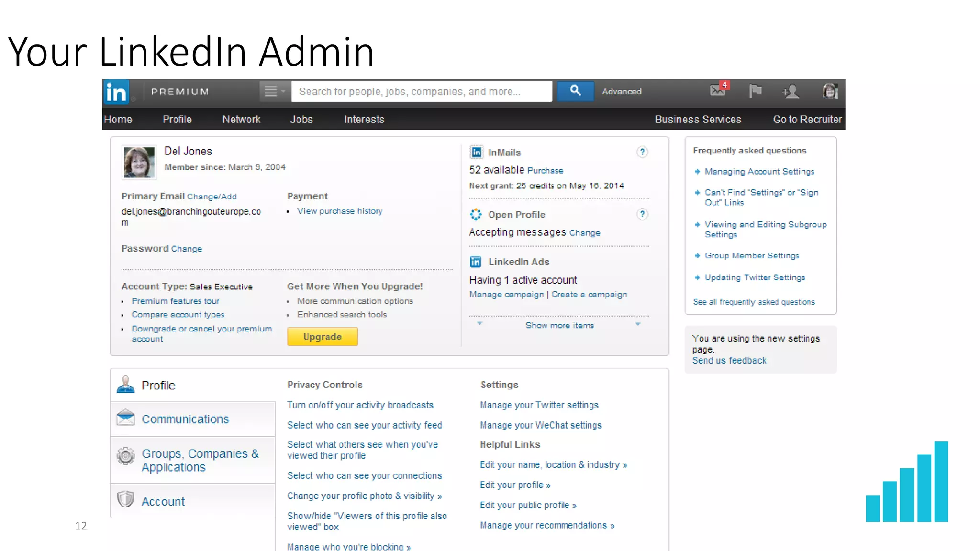The width and height of the screenshot is (980, 551).
Task: Click right arrow beside Show more items
Action: point(638,324)
